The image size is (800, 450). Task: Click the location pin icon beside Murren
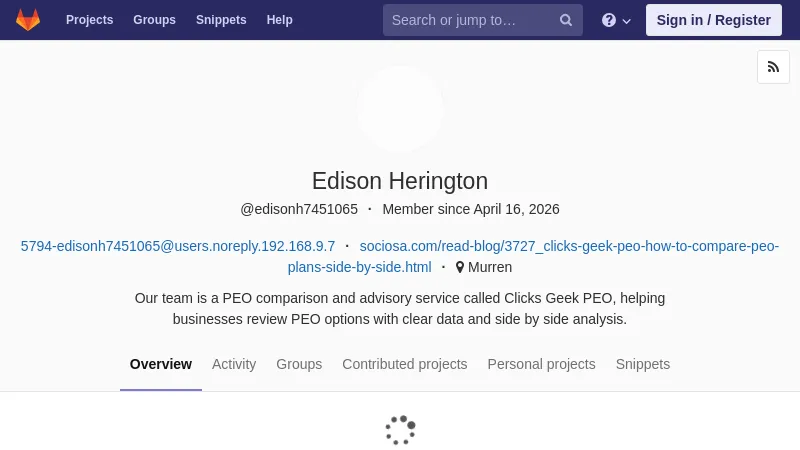(x=460, y=268)
